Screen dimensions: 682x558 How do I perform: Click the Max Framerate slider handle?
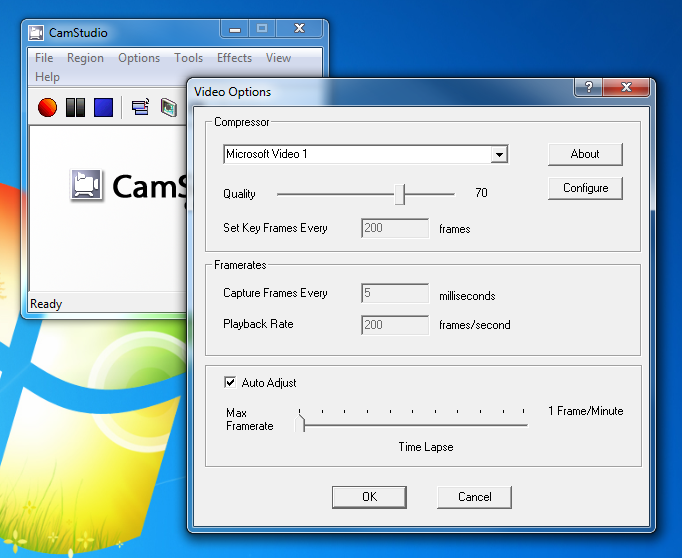point(303,424)
